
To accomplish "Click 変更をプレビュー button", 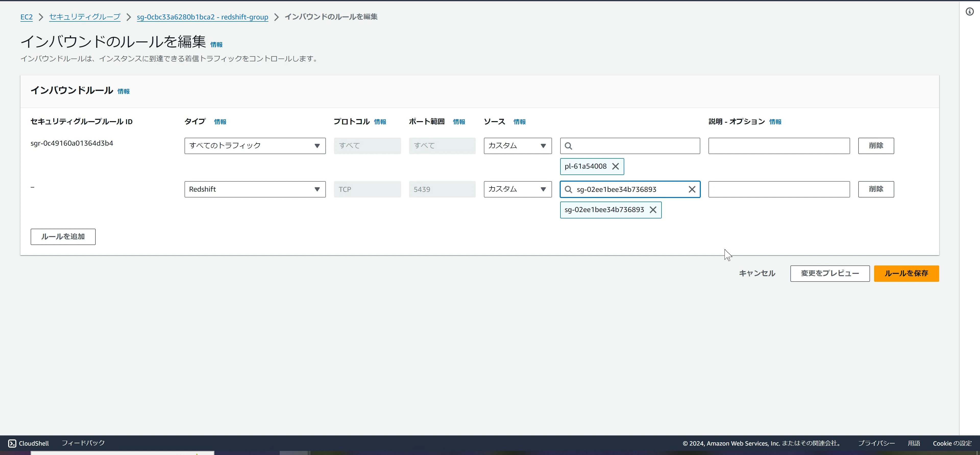I will [830, 273].
